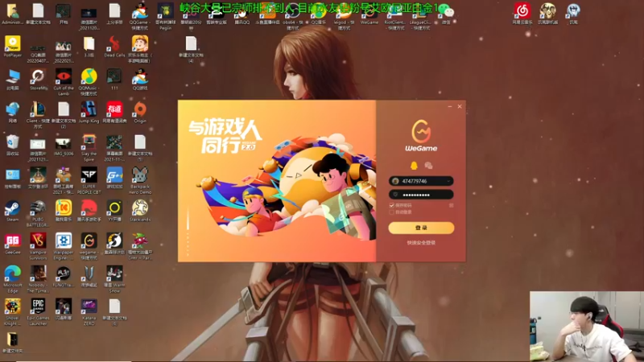Select the Jump King desktop icon
Screen dimensions: 644x362
pos(89,113)
